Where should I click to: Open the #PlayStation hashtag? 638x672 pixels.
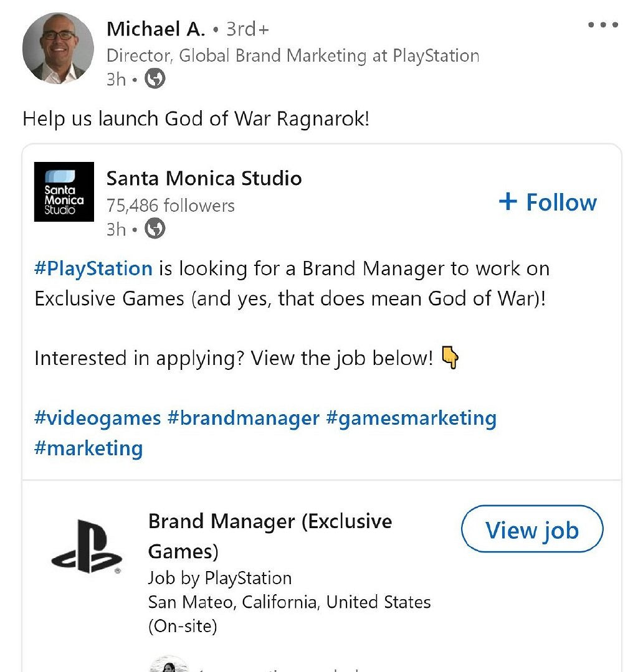pos(93,268)
